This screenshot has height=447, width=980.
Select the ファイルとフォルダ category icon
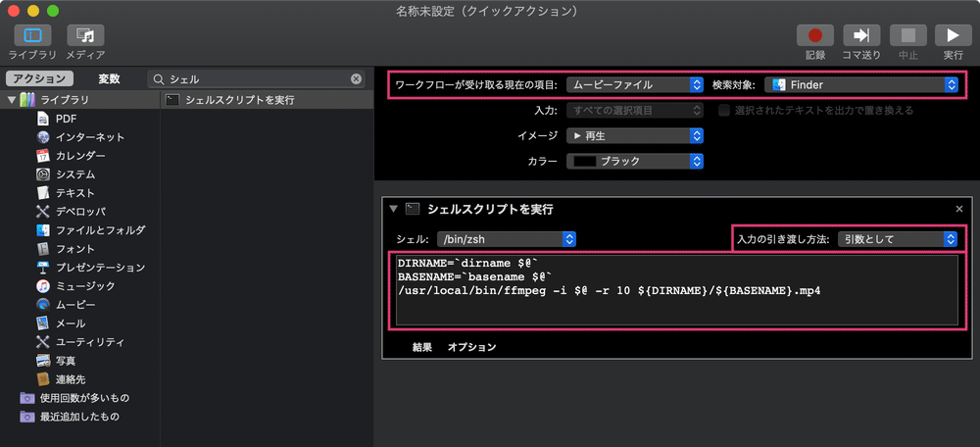point(42,230)
